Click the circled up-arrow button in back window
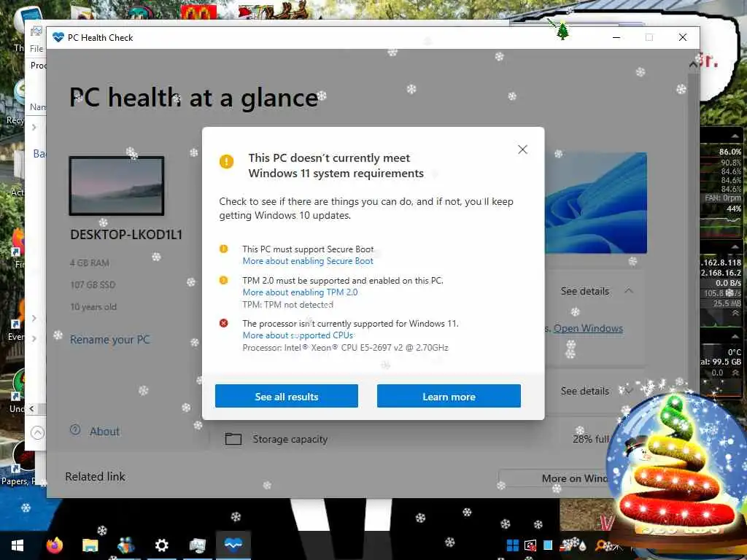Image resolution: width=747 pixels, height=560 pixels. point(37,432)
